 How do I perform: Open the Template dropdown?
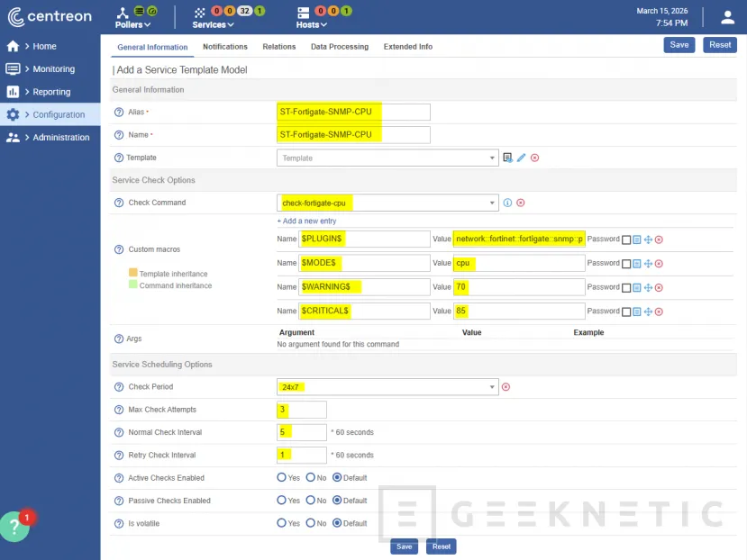point(387,157)
